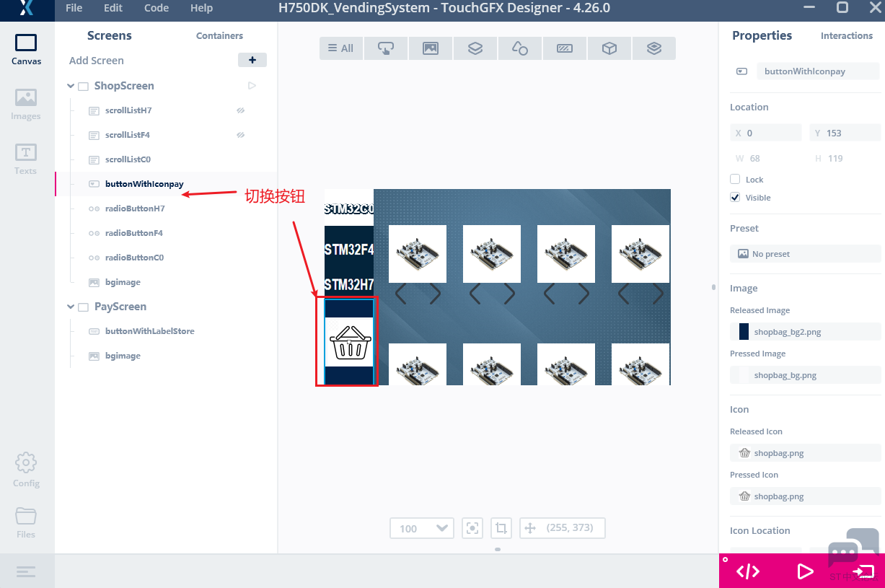Click the Generate Code button
The width and height of the screenshot is (885, 588).
[747, 571]
